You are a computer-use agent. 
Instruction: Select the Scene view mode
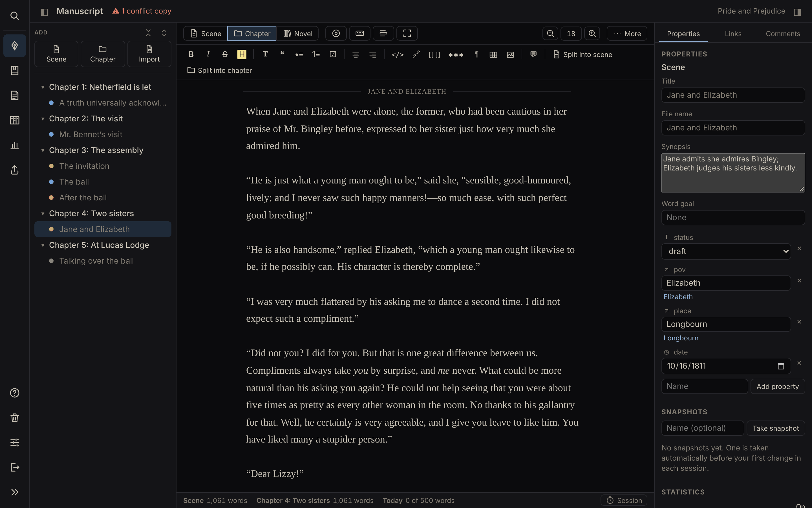pyautogui.click(x=206, y=34)
